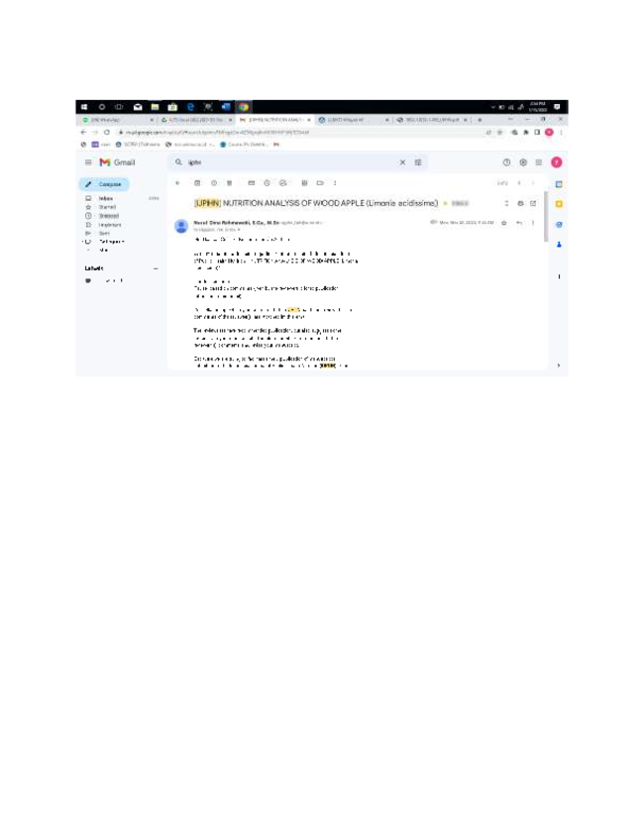This screenshot has width=644, height=833.
Task: Open Chrome extensions puzzle icon
Action: coord(526,133)
